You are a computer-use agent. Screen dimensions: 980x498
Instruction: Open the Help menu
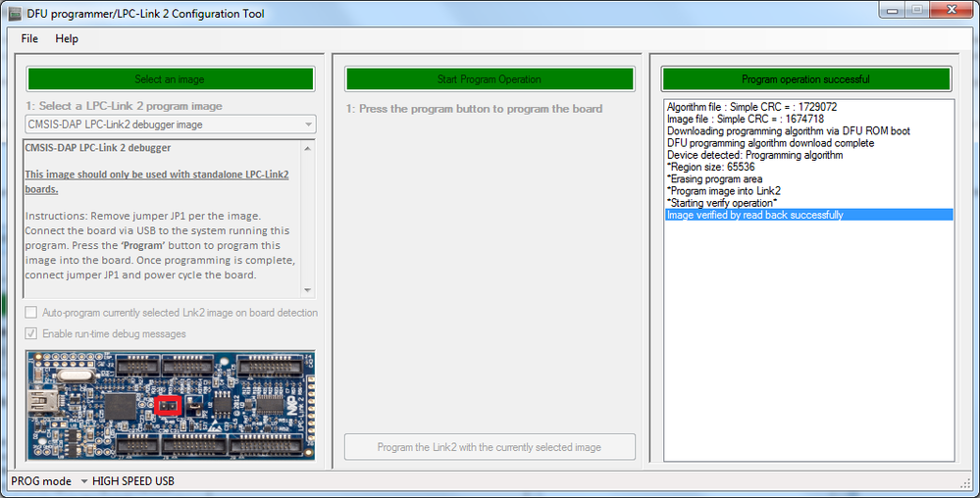click(67, 39)
